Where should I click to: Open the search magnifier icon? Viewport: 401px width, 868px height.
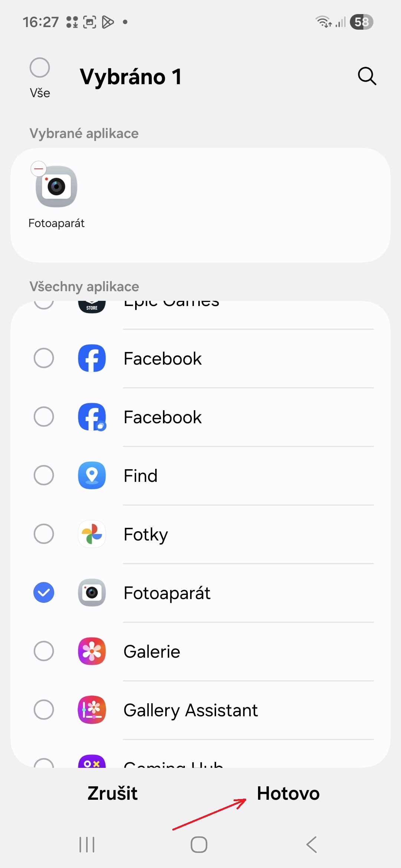point(367,76)
